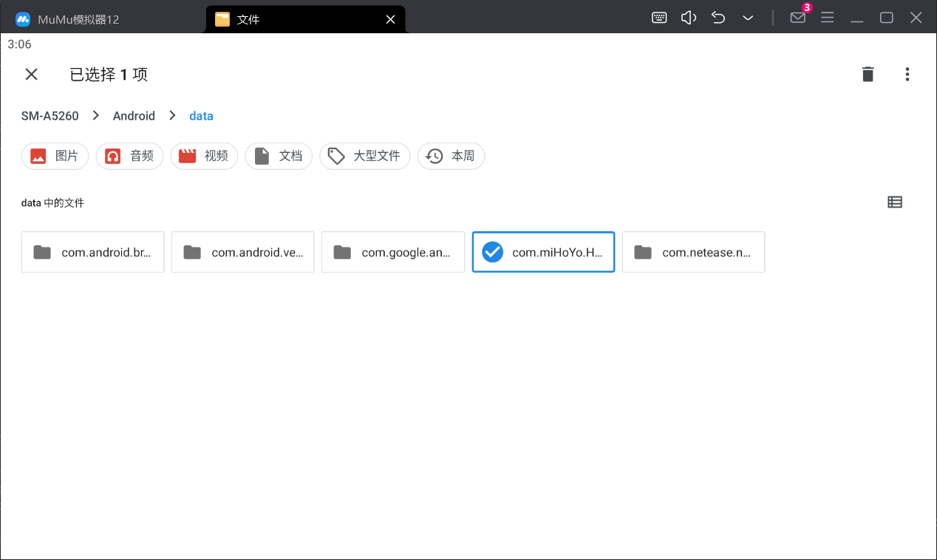Click the data breadcrumb item
This screenshot has width=937, height=560.
pyautogui.click(x=201, y=116)
